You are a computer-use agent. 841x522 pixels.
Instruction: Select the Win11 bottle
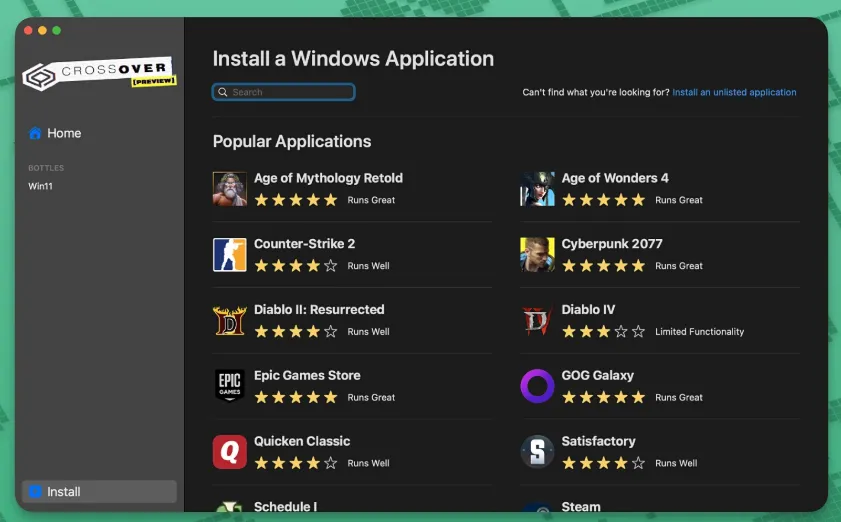point(41,186)
